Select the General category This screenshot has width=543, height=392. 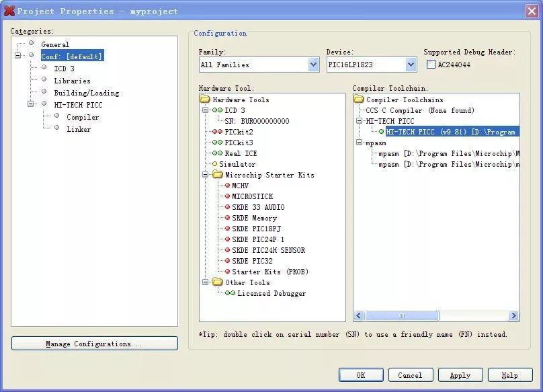coord(55,44)
